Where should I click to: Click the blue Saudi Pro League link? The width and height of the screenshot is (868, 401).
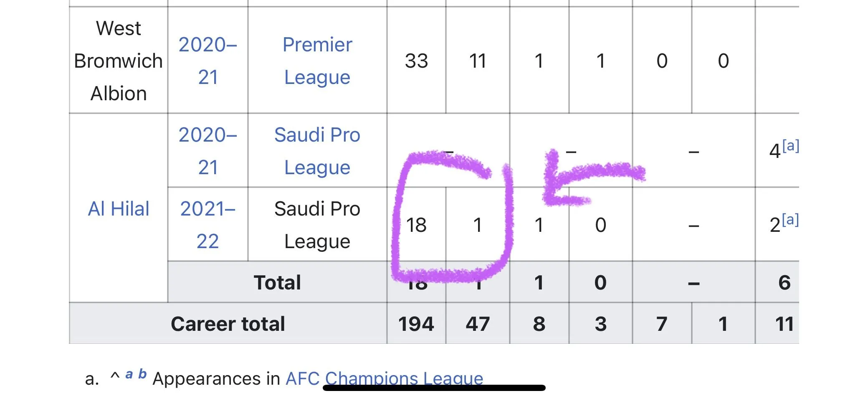317,151
